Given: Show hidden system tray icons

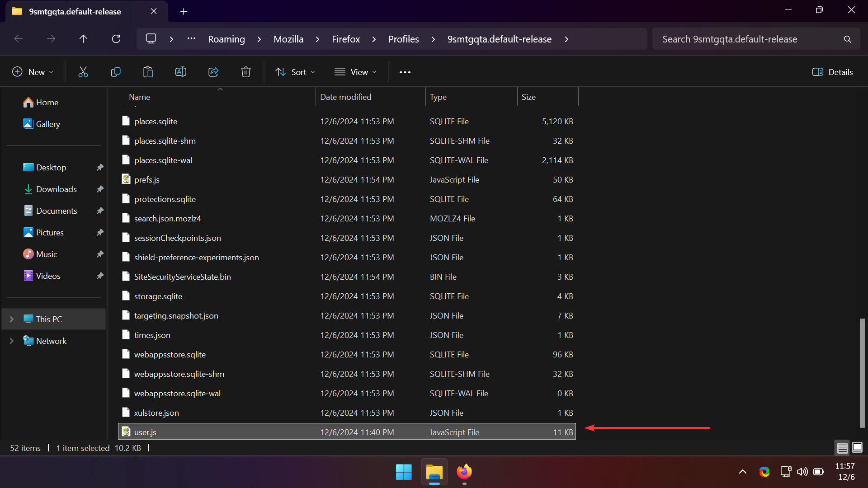Looking at the screenshot, I should (743, 472).
